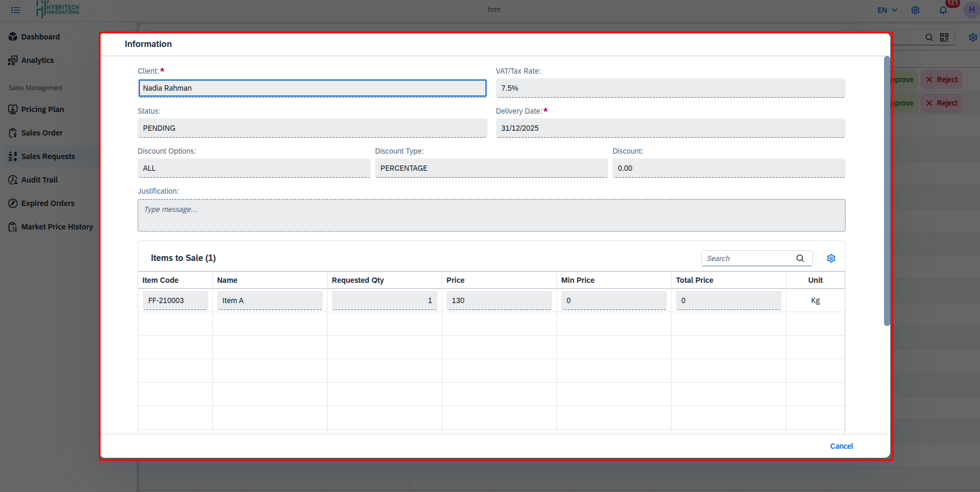Open the Dashboard from the sidebar

point(40,36)
